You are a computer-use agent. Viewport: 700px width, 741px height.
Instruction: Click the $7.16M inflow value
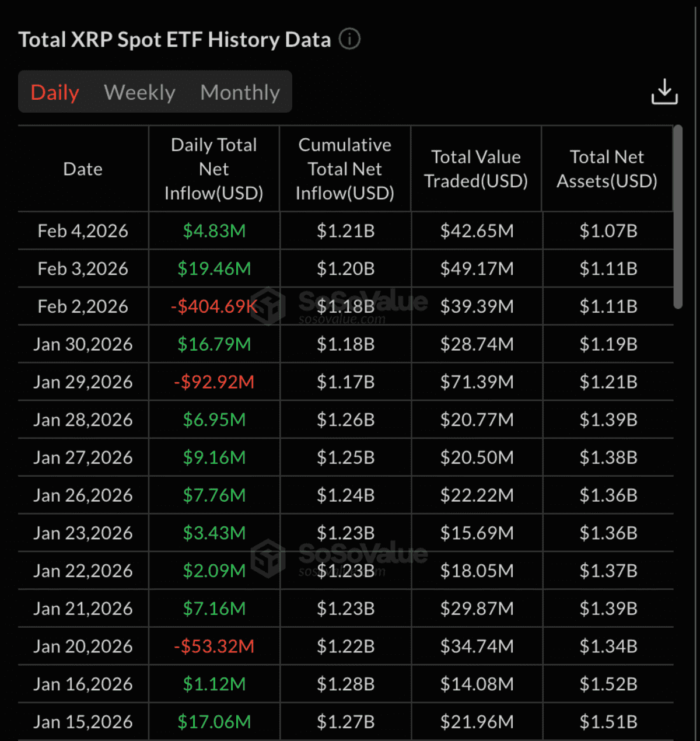point(214,609)
